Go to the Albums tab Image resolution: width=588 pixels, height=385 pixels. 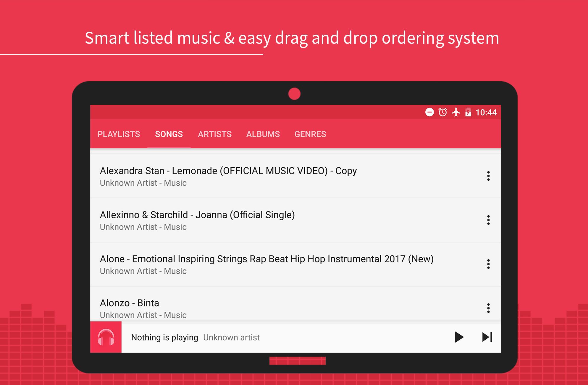tap(263, 134)
